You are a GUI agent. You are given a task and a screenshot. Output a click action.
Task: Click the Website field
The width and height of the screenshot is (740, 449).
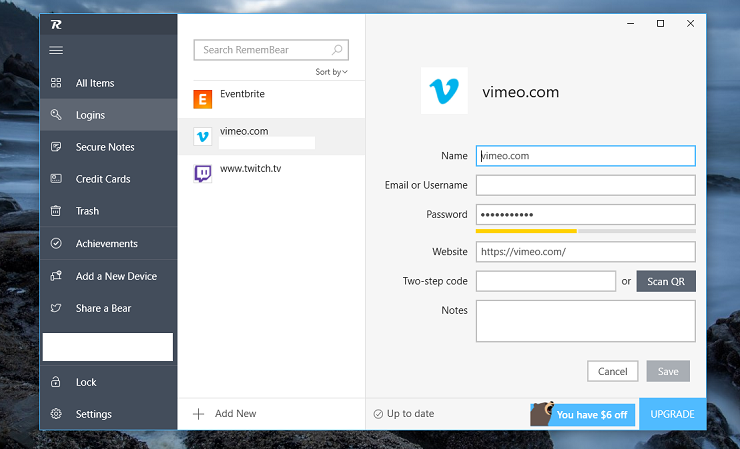pos(586,252)
